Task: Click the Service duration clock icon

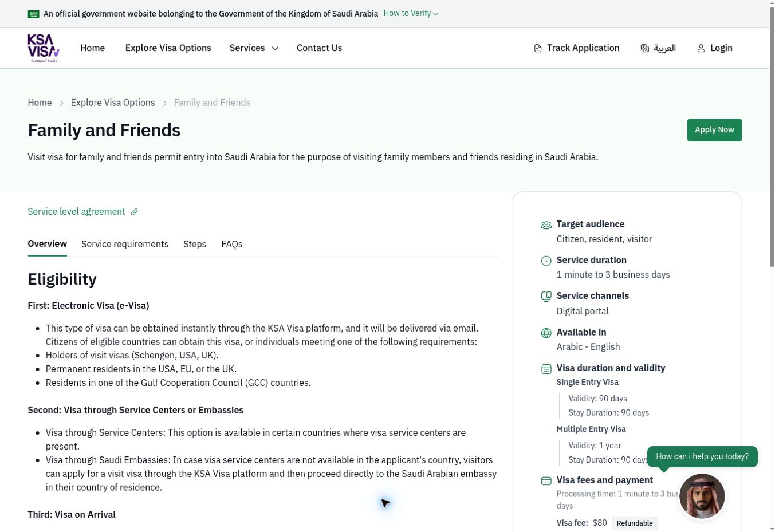Action: [x=546, y=261]
